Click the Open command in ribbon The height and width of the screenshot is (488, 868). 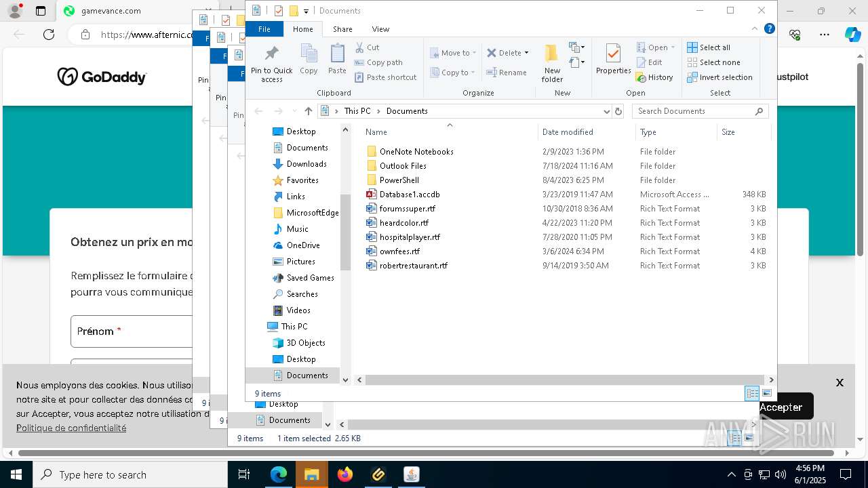[x=656, y=47]
